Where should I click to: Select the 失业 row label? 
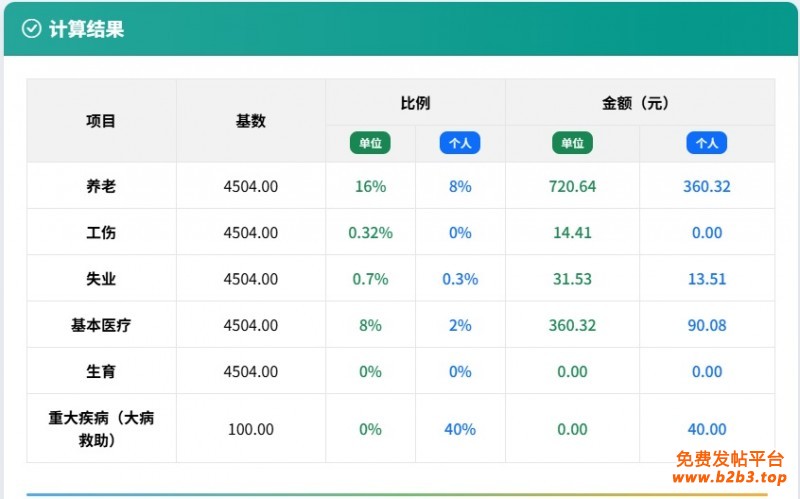(x=101, y=279)
